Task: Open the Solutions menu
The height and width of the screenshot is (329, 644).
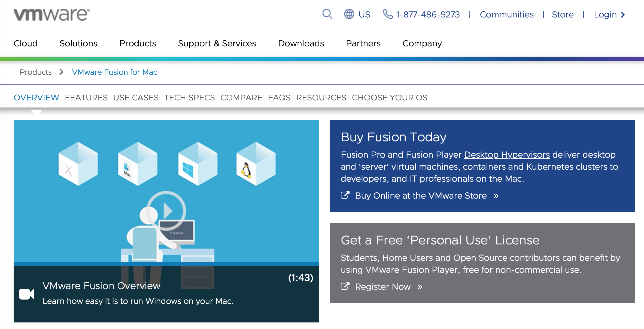Action: (78, 43)
